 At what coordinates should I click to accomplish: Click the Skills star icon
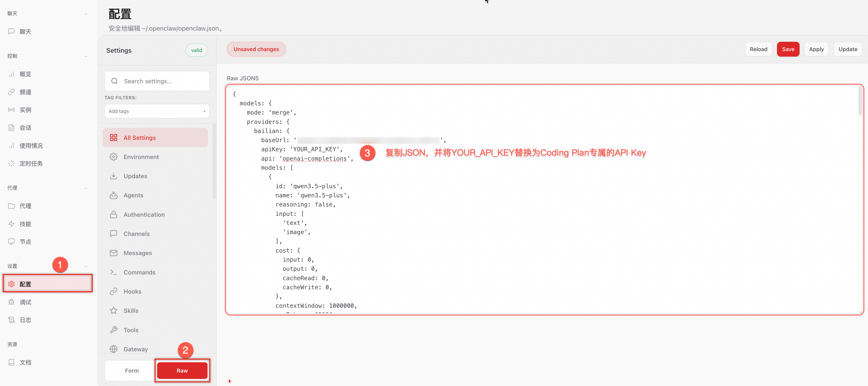tap(114, 310)
